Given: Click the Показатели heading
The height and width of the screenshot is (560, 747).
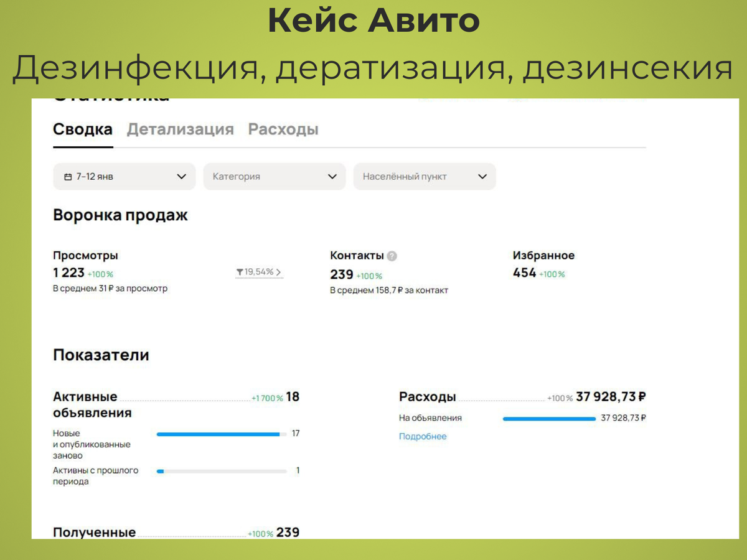Looking at the screenshot, I should 101,355.
